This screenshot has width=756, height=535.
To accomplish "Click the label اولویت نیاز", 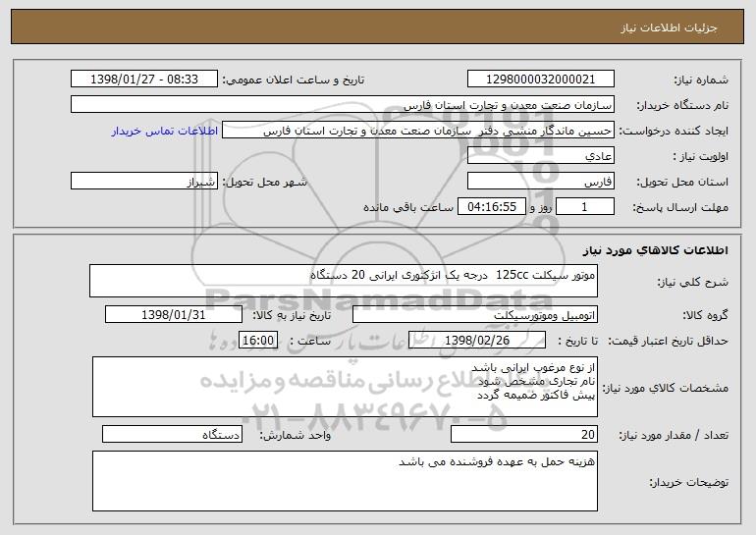I will (701, 157).
